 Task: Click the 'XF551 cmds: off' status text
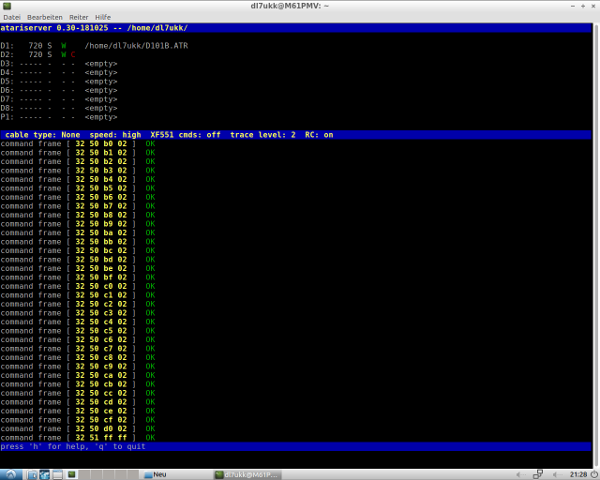pos(185,135)
